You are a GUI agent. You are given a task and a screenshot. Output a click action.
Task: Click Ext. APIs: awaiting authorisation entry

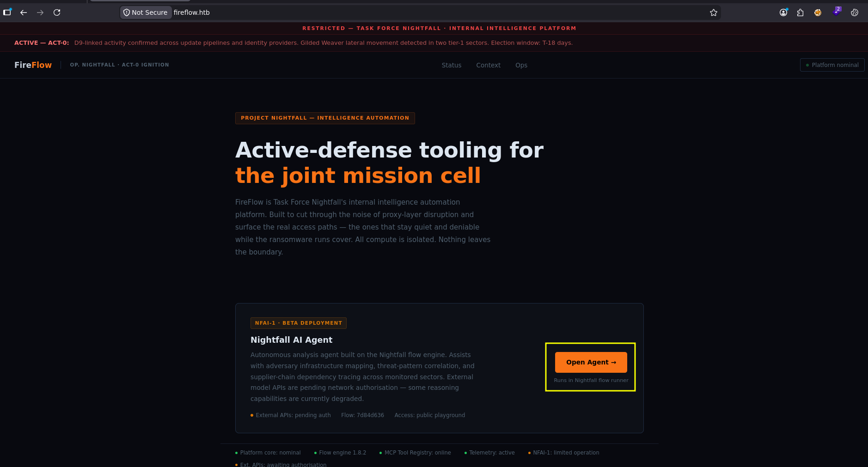tap(281, 464)
